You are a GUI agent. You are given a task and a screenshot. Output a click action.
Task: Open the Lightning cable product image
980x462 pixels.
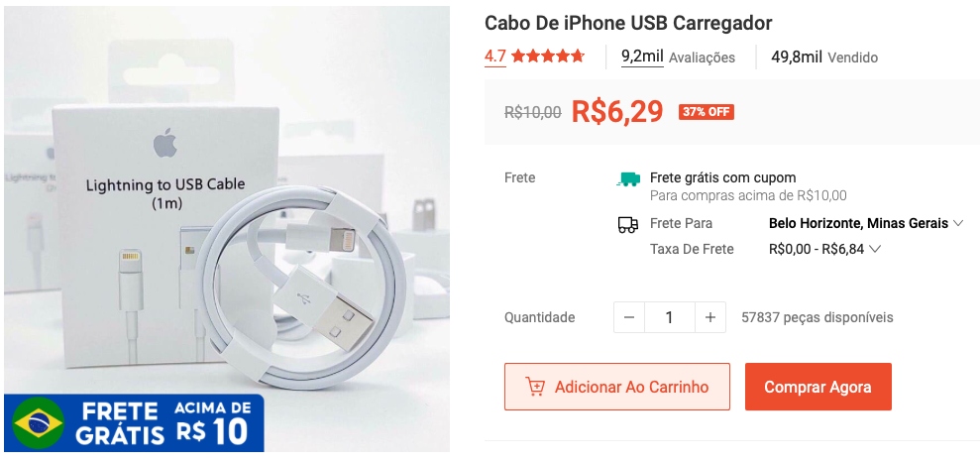227,229
